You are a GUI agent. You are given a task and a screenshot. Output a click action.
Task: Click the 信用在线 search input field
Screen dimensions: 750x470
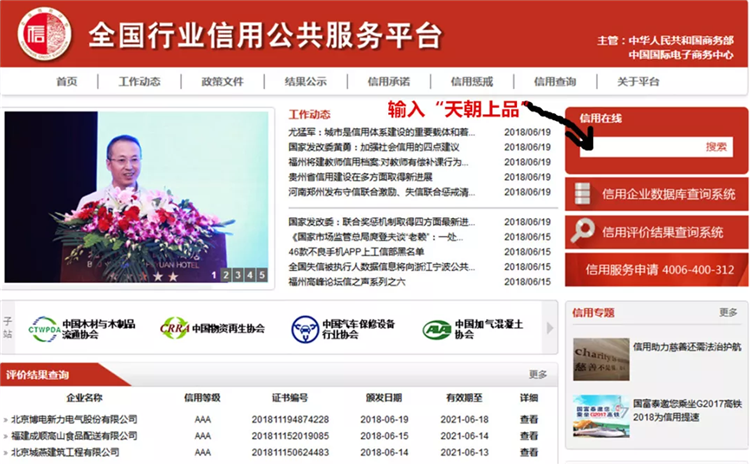point(636,146)
